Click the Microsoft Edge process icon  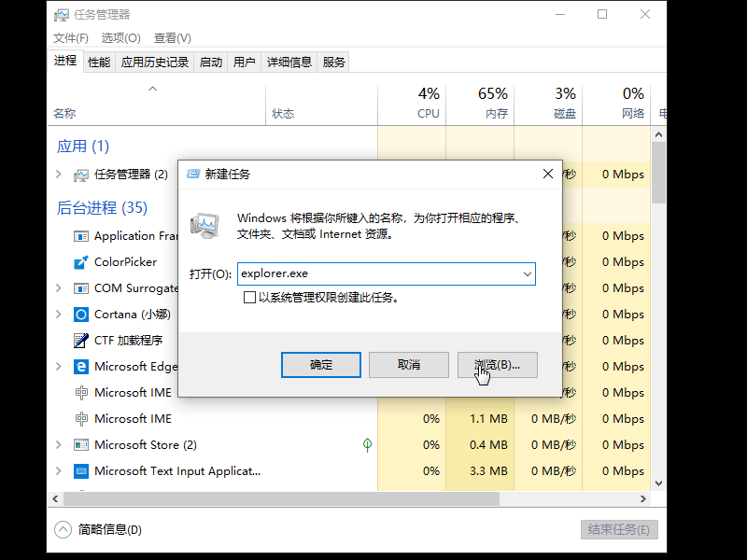[80, 366]
